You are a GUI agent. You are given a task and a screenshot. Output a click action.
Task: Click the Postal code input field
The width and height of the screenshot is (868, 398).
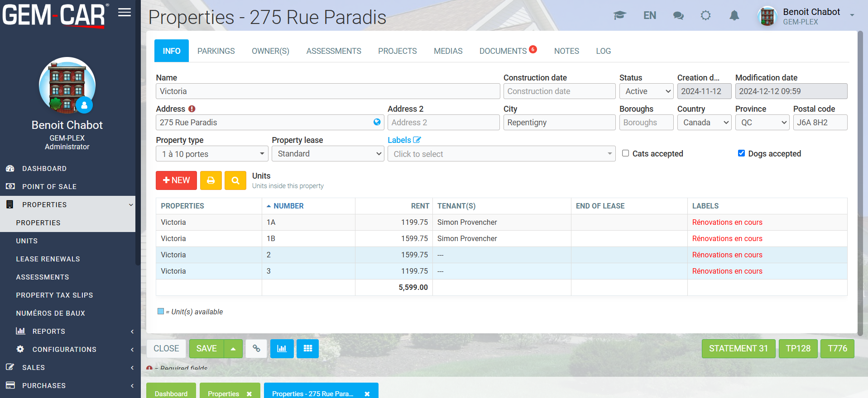pyautogui.click(x=820, y=123)
